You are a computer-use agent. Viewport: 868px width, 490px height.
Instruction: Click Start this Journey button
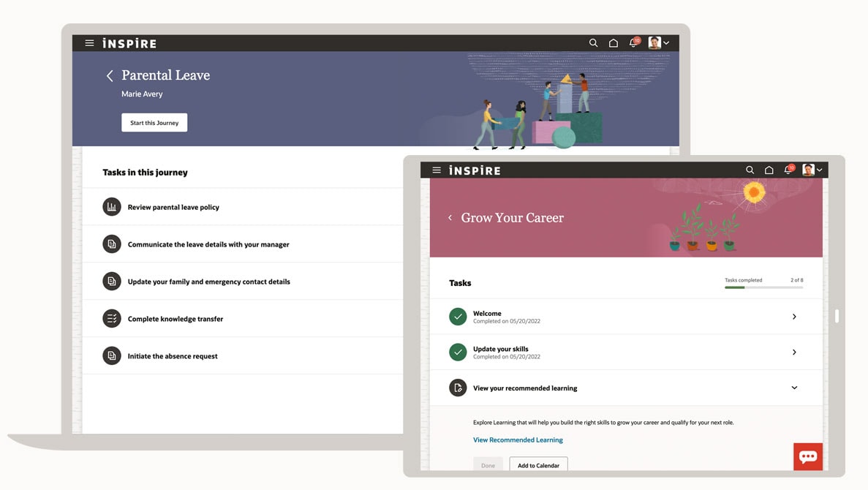(154, 123)
